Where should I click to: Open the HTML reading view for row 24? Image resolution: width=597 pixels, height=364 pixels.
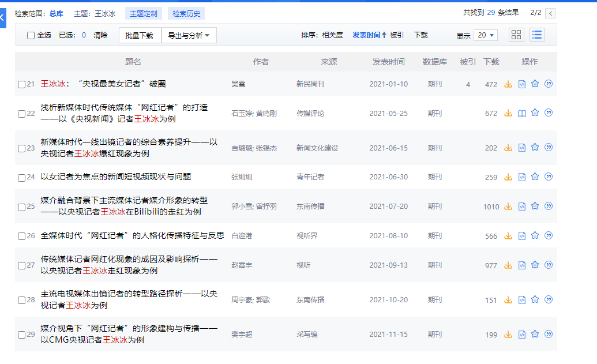pos(522,177)
